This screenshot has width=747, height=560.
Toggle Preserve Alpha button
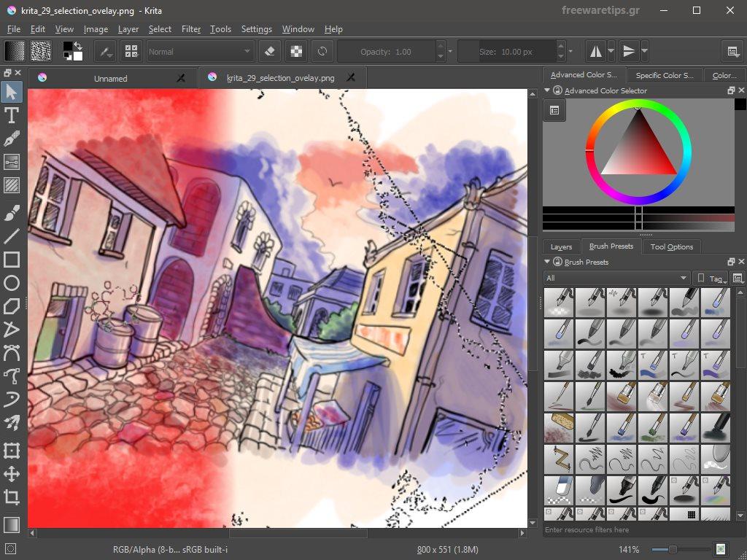coord(295,52)
